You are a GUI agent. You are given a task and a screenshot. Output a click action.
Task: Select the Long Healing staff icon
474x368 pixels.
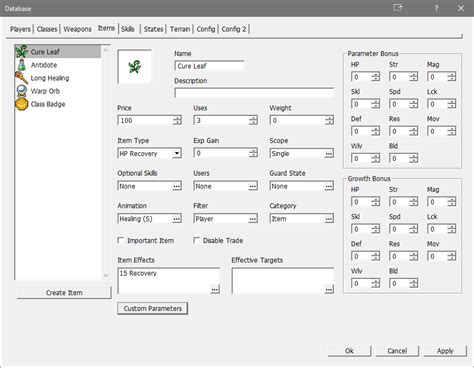[22, 78]
